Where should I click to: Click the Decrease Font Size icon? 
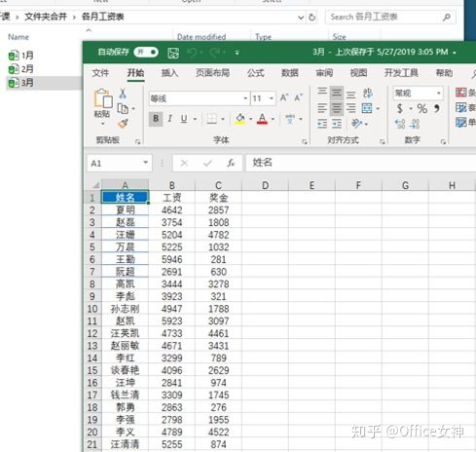[x=299, y=97]
